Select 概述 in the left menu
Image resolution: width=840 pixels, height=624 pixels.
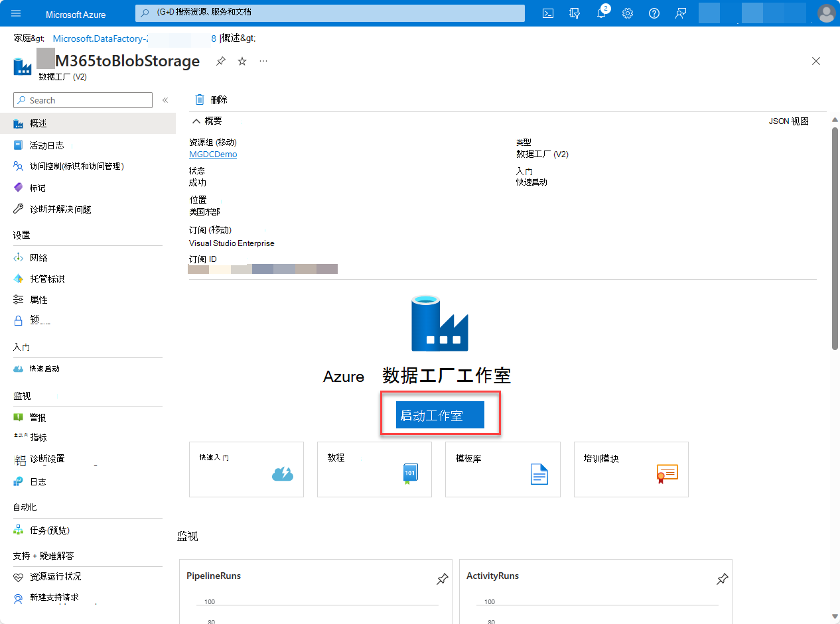[x=88, y=123]
